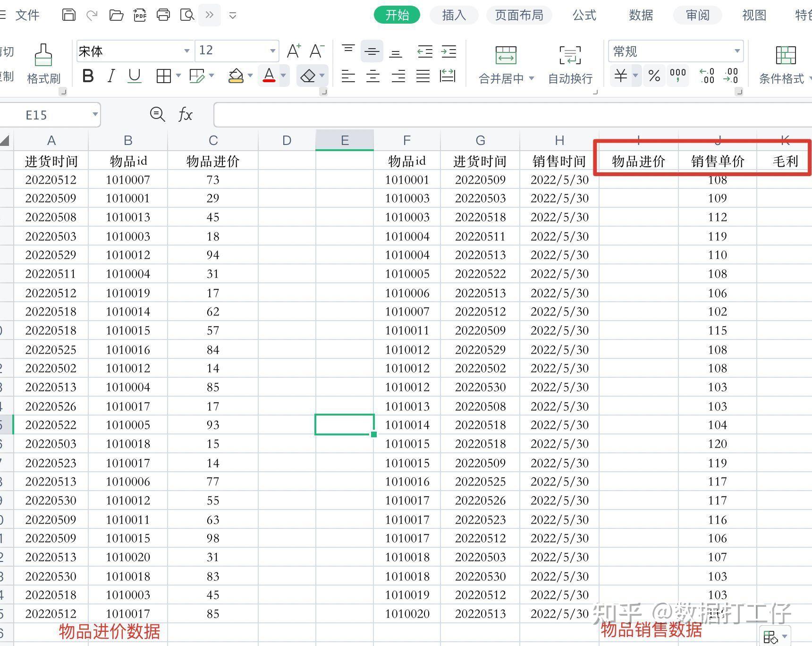Click Select All corner triangle

pyautogui.click(x=5, y=140)
